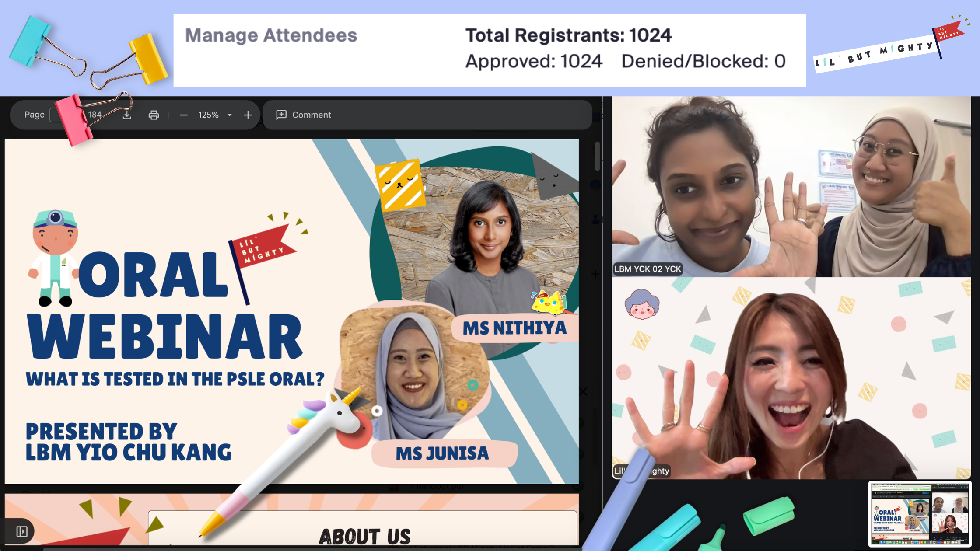
Task: Select the LBM YCK 02 YCK video tile
Action: point(791,187)
